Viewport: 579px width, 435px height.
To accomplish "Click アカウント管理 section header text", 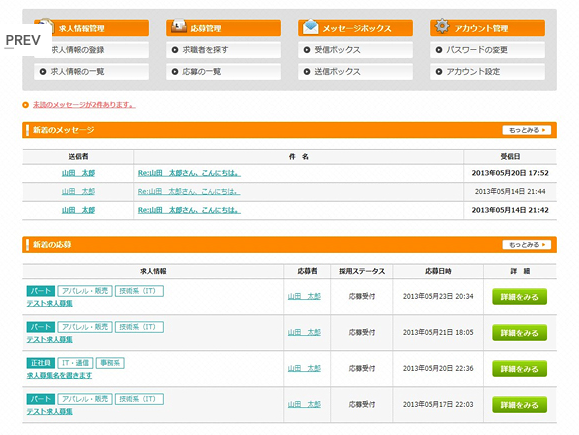I will [481, 28].
